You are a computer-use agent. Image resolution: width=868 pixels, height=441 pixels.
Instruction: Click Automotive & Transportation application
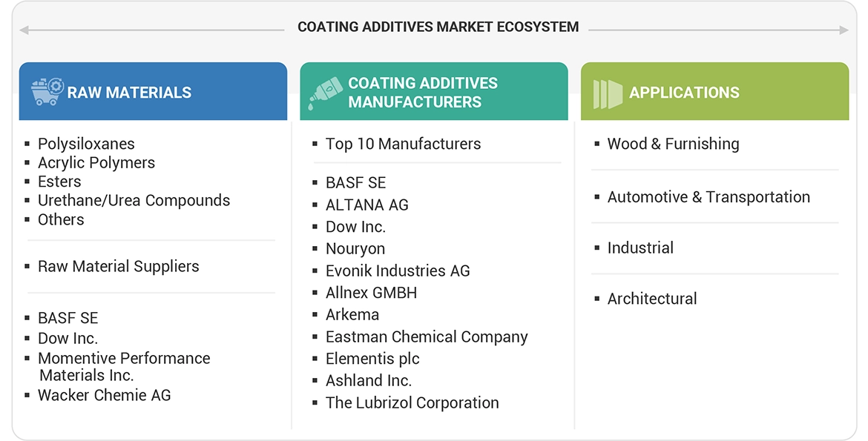[x=708, y=197]
